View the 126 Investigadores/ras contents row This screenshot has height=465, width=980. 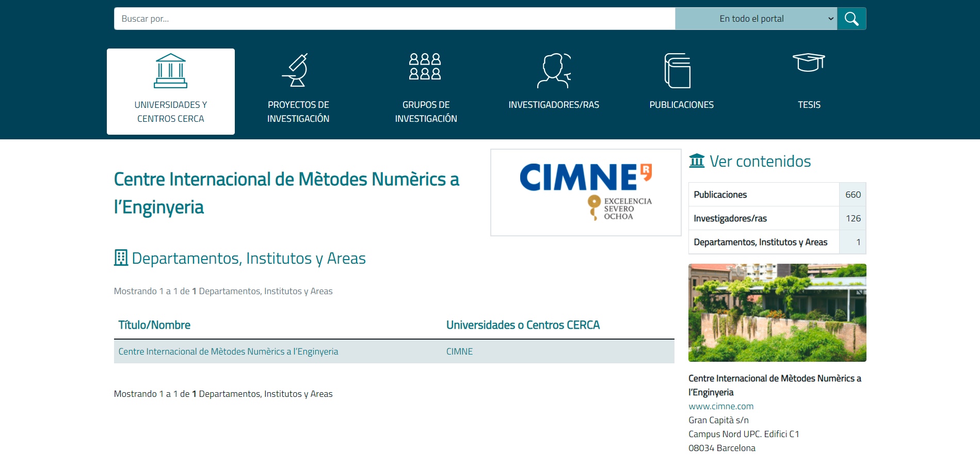pyautogui.click(x=777, y=218)
